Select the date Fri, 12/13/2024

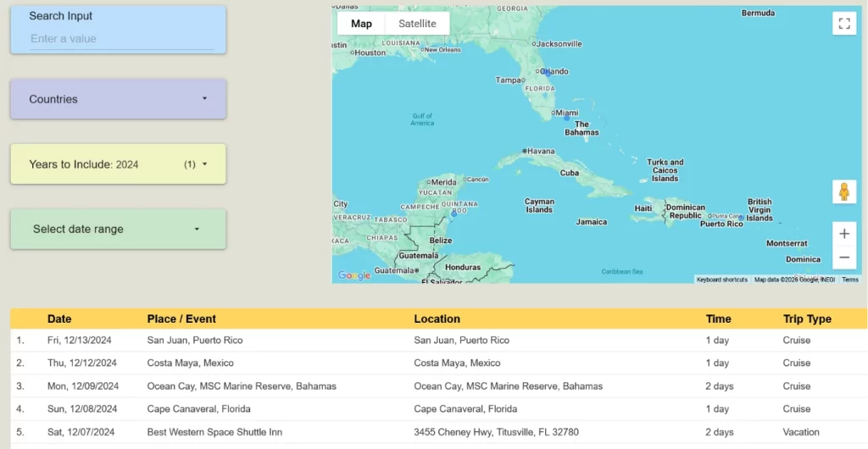(x=79, y=340)
